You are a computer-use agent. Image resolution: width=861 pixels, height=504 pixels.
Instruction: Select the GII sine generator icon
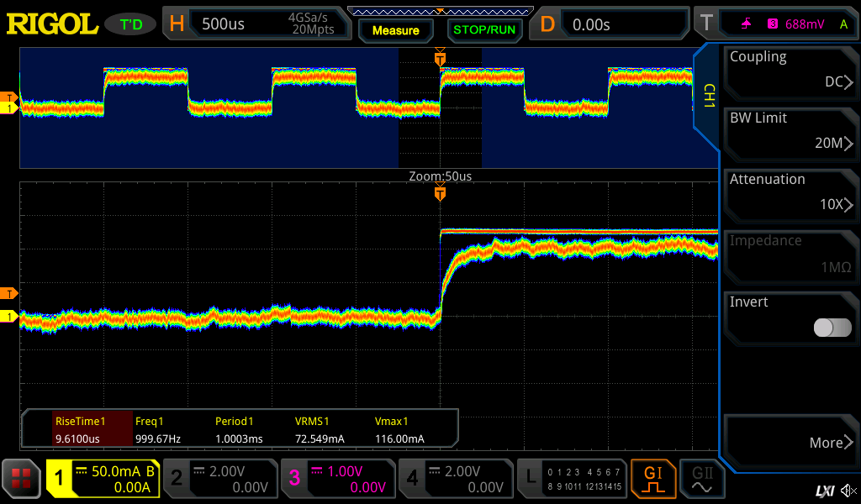coord(702,479)
